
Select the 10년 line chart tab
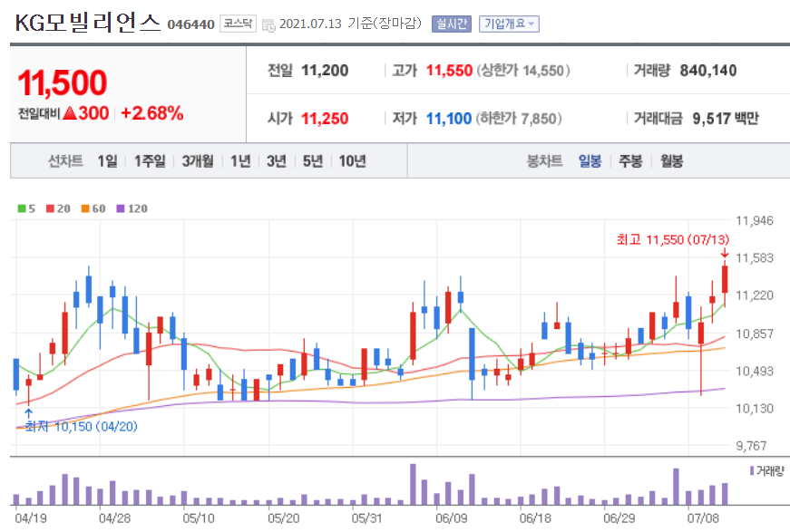coord(352,161)
